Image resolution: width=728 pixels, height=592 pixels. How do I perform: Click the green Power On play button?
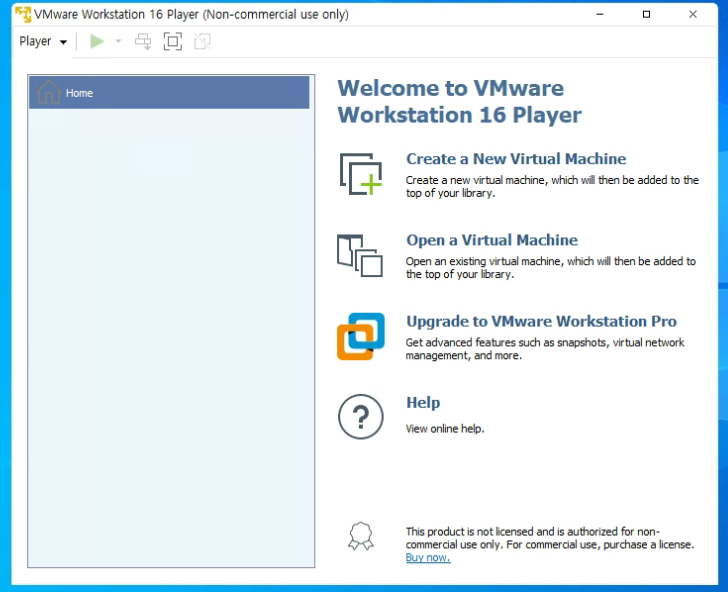coord(97,41)
